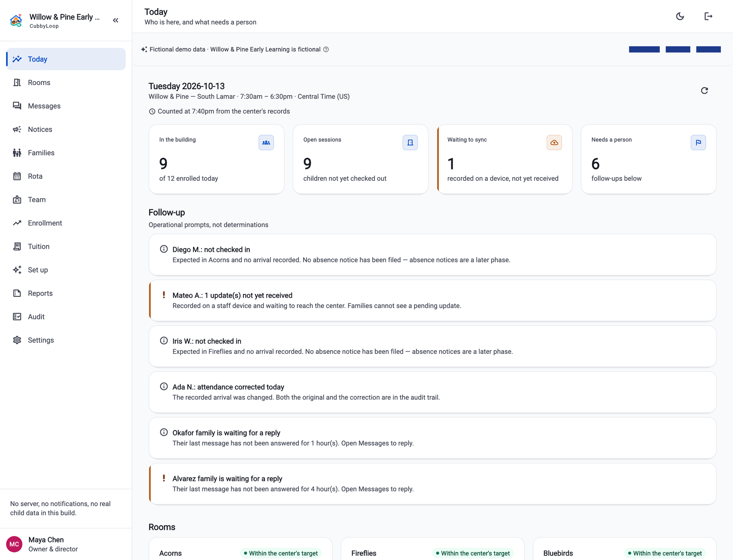Click the Rota calendar icon
Screen dimensions: 733x560
point(17,176)
